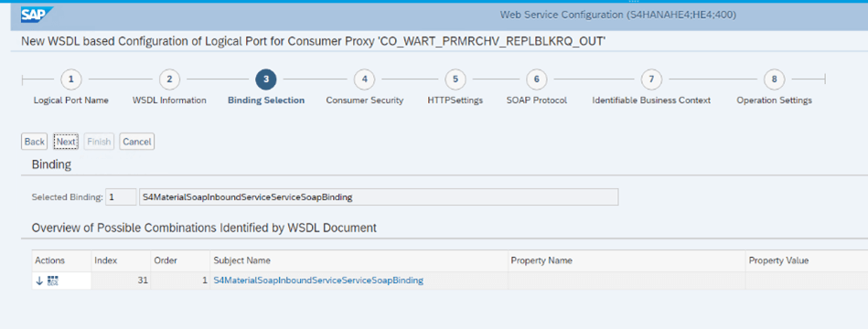Go to step 7 Identifiable Business Context
868x329 pixels.
pyautogui.click(x=651, y=80)
